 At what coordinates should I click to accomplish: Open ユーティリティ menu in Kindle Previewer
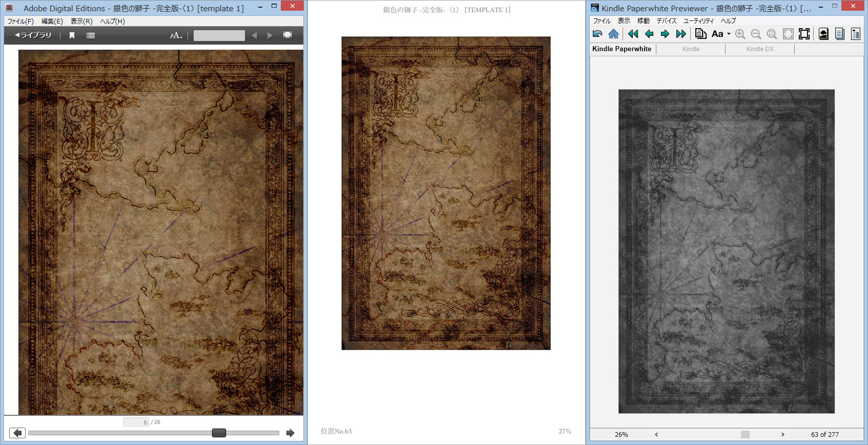(x=698, y=21)
